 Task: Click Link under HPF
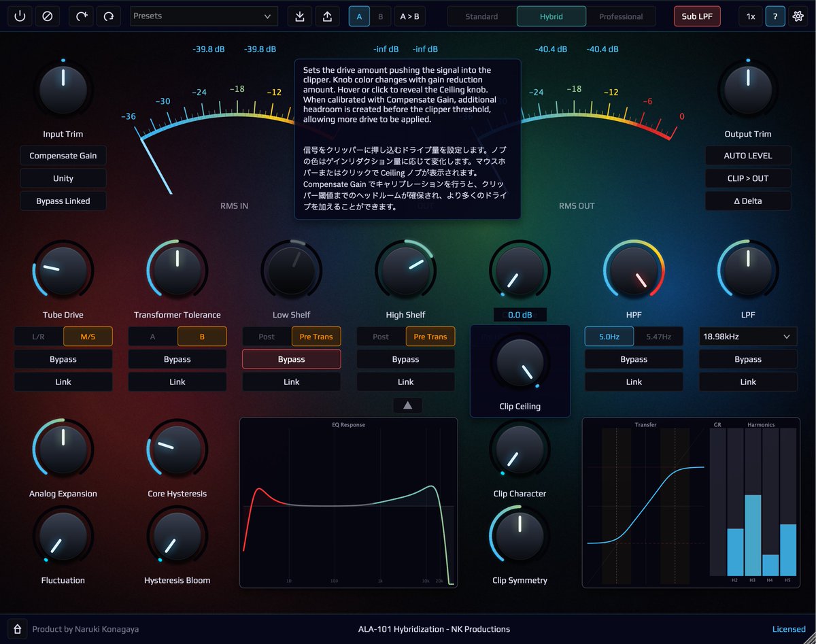click(x=634, y=382)
